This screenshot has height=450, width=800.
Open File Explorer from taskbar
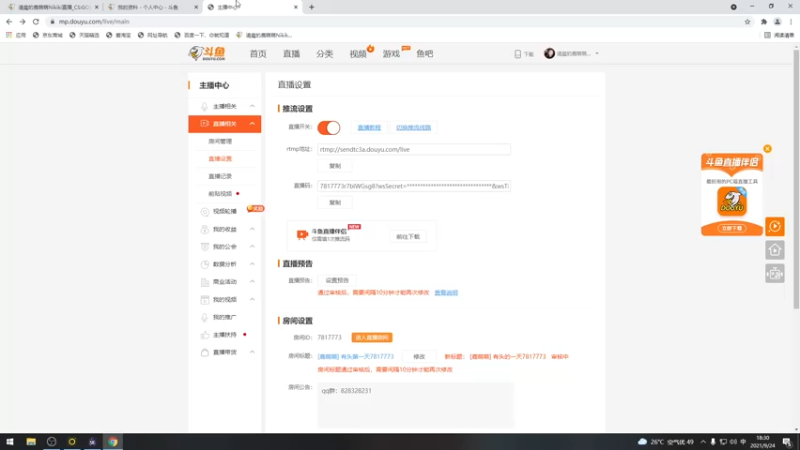click(31, 442)
